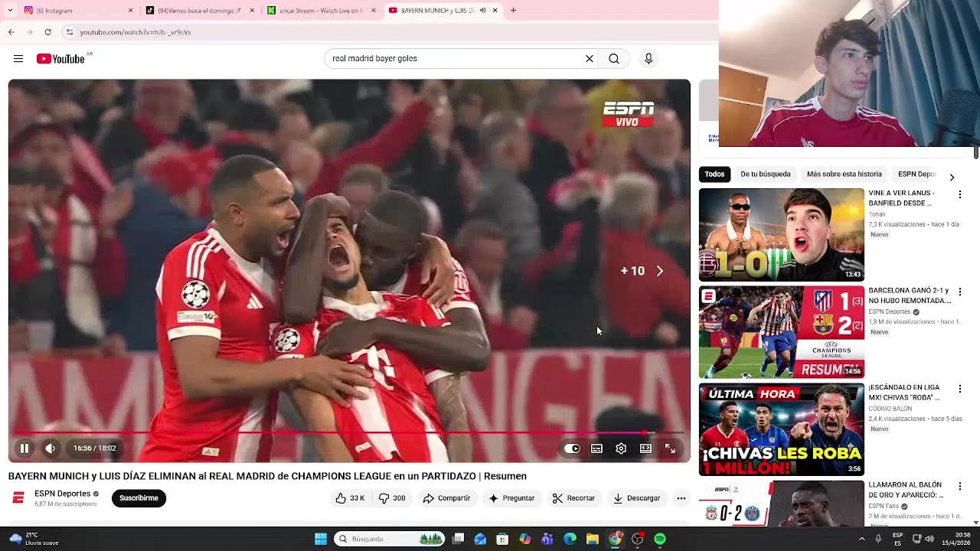Open the player settings gear
Image resolution: width=980 pixels, height=551 pixels.
(621, 448)
